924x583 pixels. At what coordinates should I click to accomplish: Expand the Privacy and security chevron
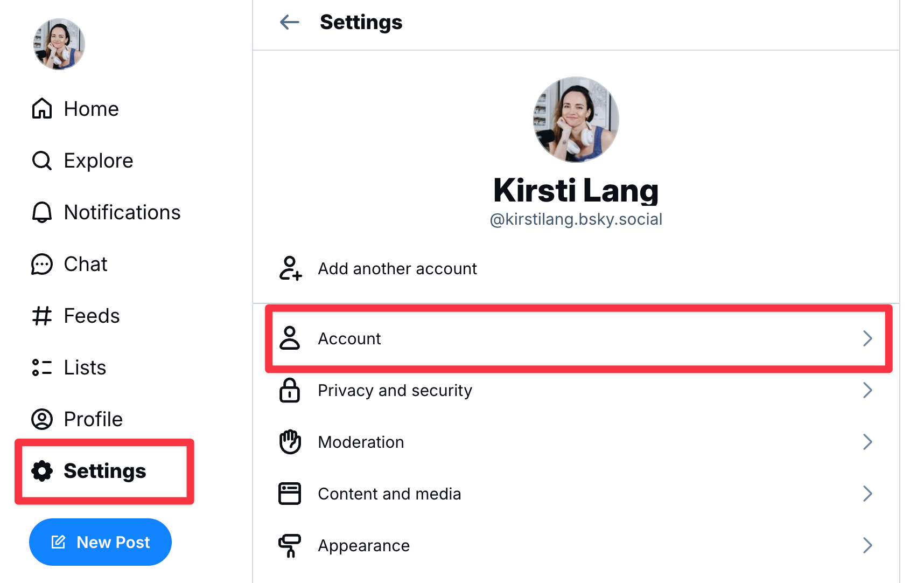pyautogui.click(x=867, y=390)
